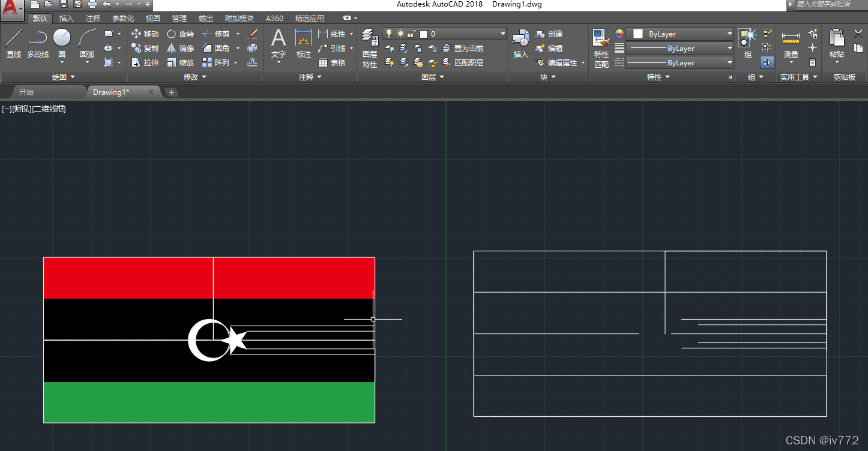Click 特性匹配 (Match Properties) tool
The height and width of the screenshot is (451, 868).
tap(601, 48)
